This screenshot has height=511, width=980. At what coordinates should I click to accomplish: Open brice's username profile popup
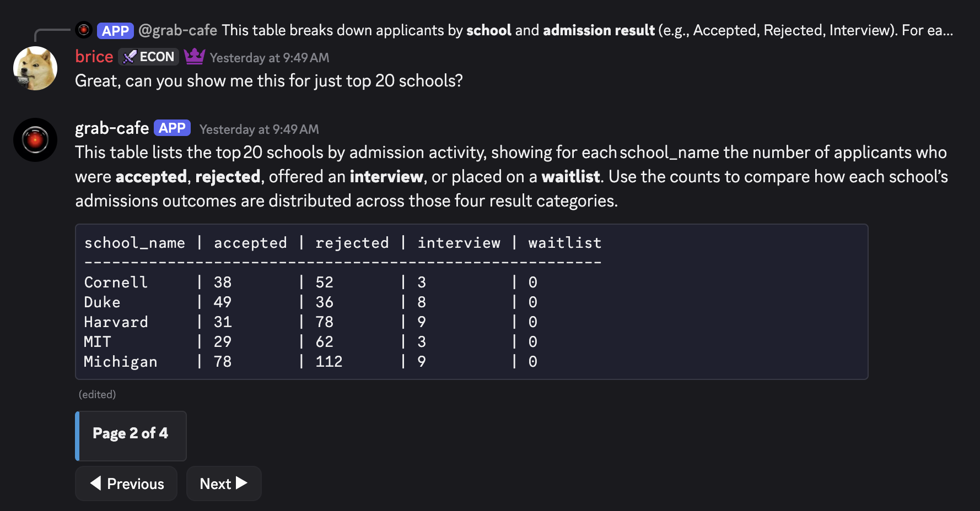tap(94, 57)
